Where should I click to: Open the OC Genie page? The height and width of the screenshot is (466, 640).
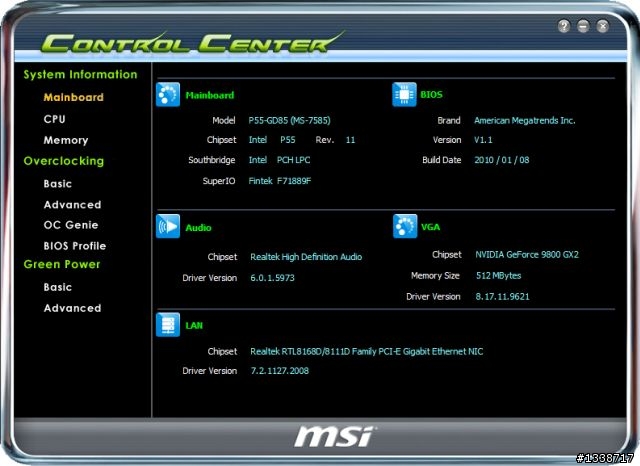pos(71,225)
